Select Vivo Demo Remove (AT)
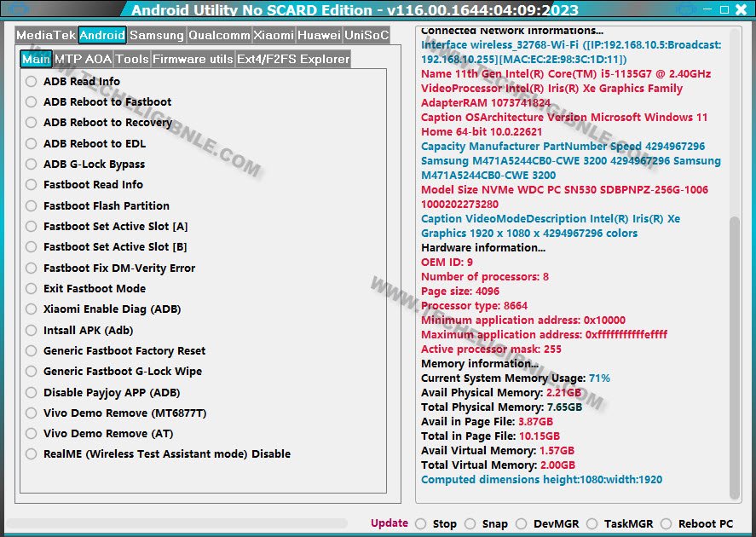The height and width of the screenshot is (537, 756). click(32, 433)
